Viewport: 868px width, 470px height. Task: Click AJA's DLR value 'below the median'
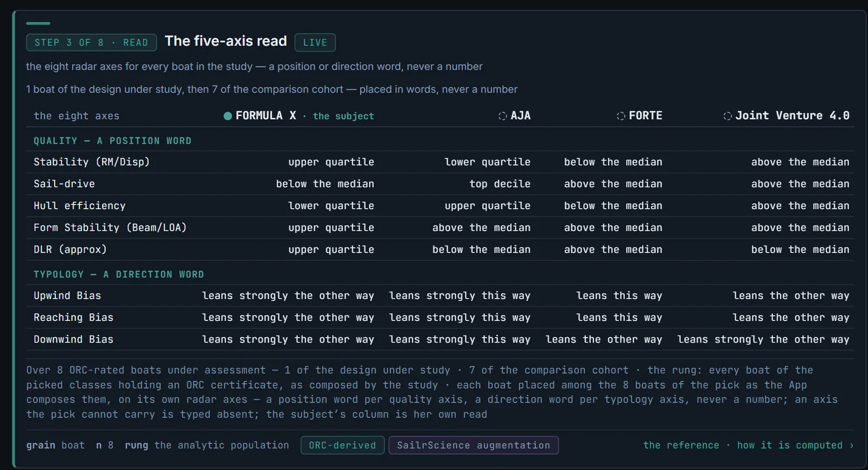tap(481, 249)
